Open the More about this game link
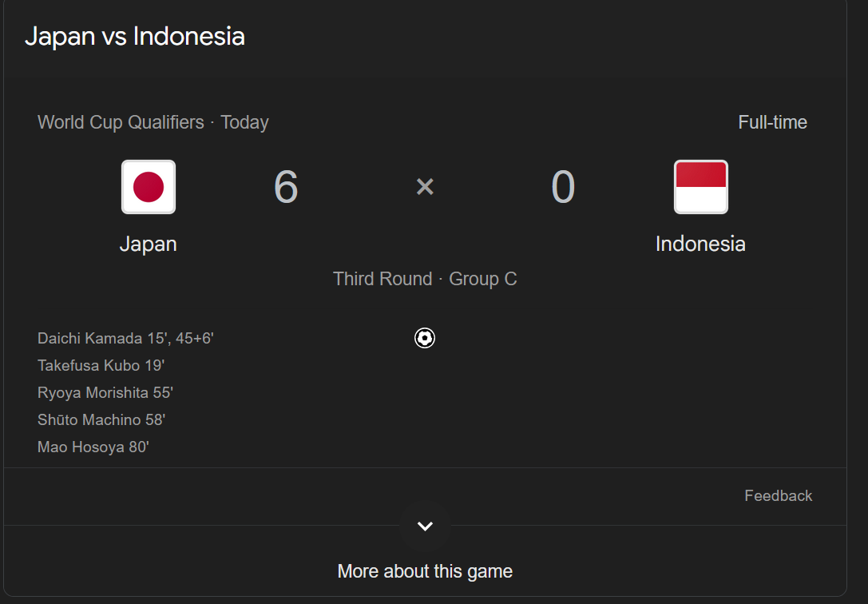The image size is (868, 604). pos(425,571)
